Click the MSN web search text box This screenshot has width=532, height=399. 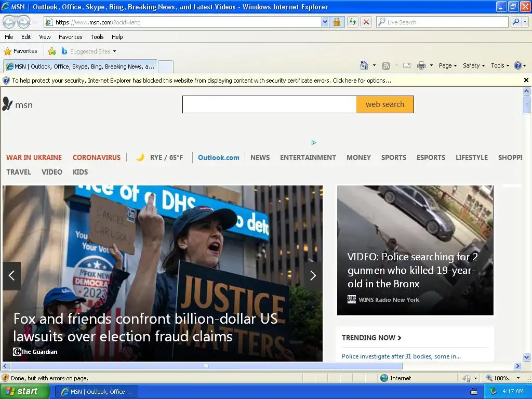point(270,104)
